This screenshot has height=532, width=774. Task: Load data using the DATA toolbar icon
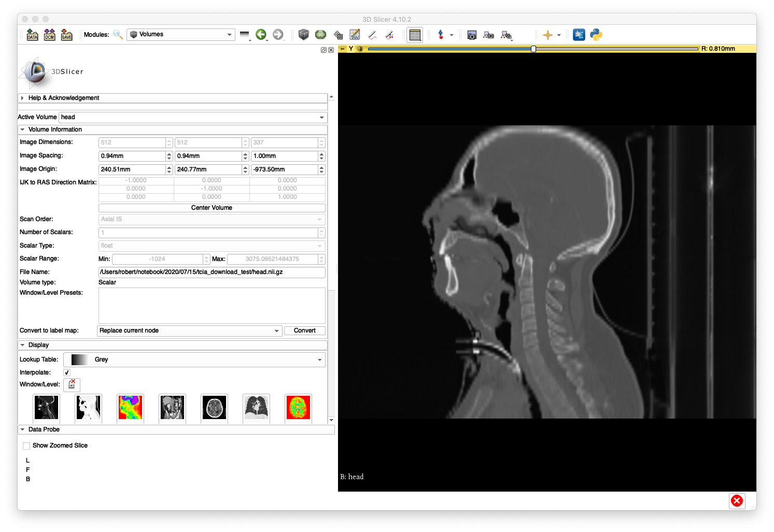point(32,34)
